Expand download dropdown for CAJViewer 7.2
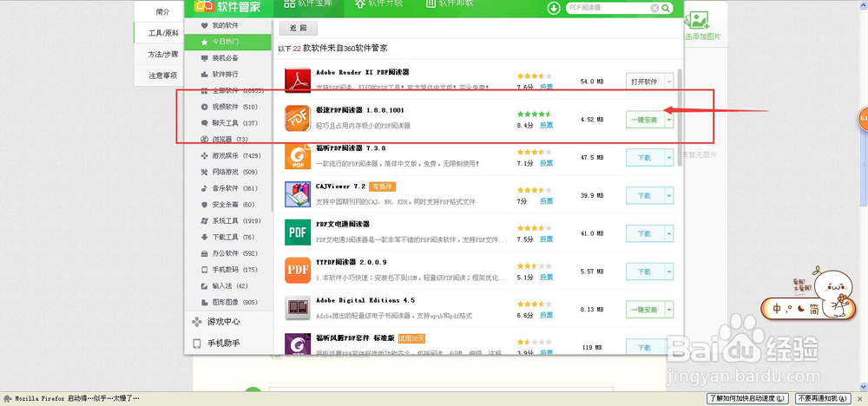This screenshot has height=406, width=868. (x=668, y=196)
